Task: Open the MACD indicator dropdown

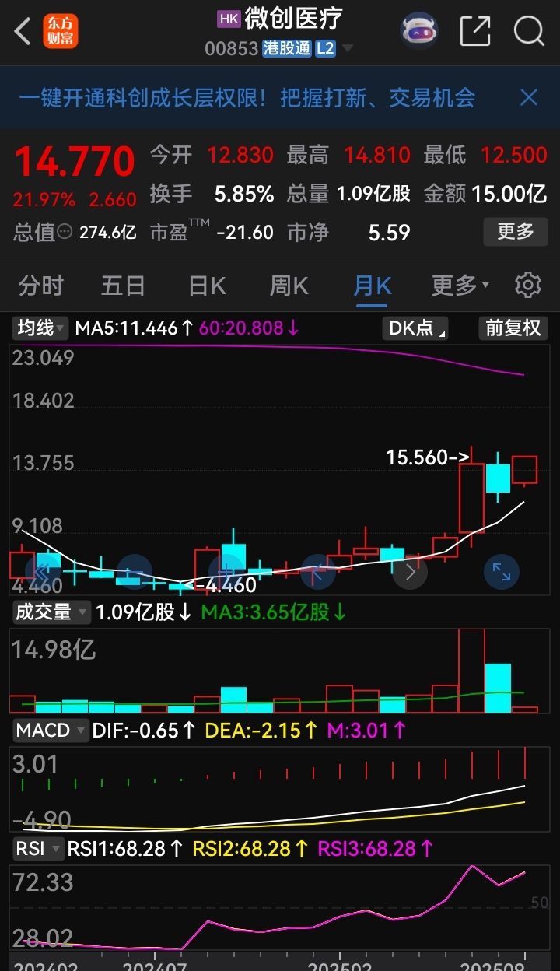Action: tap(50, 731)
